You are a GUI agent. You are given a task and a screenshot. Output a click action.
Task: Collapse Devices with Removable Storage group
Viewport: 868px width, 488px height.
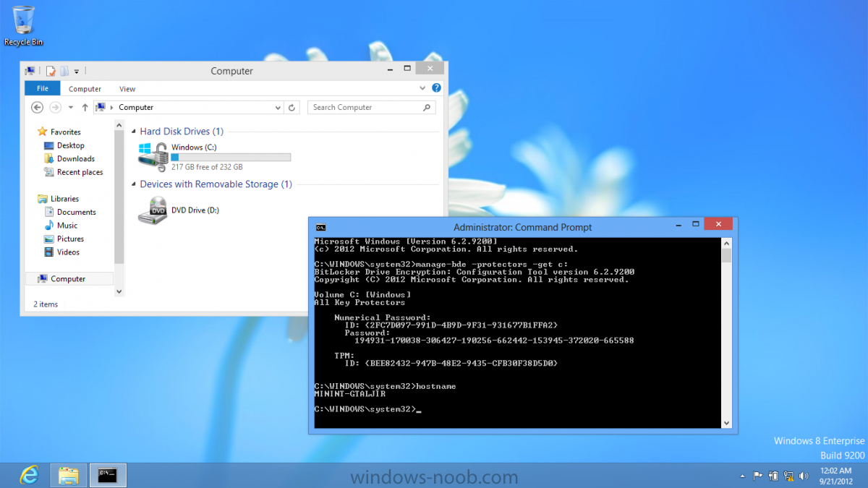click(134, 184)
